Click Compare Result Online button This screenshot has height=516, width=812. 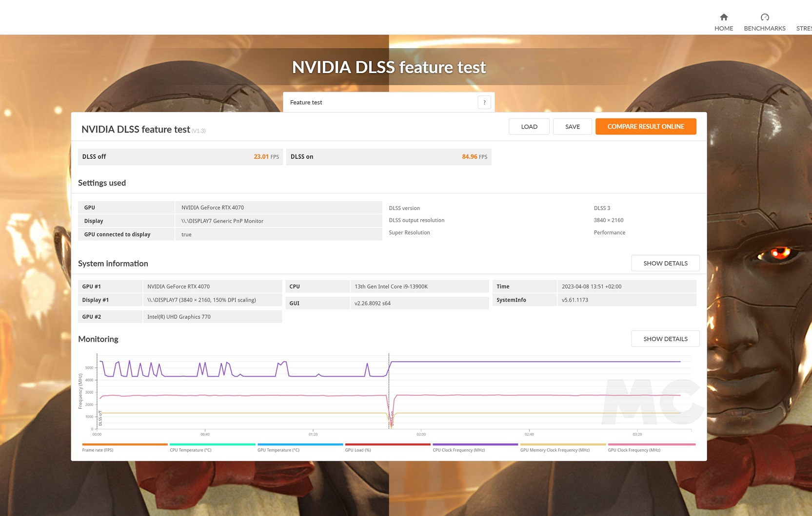coord(646,127)
